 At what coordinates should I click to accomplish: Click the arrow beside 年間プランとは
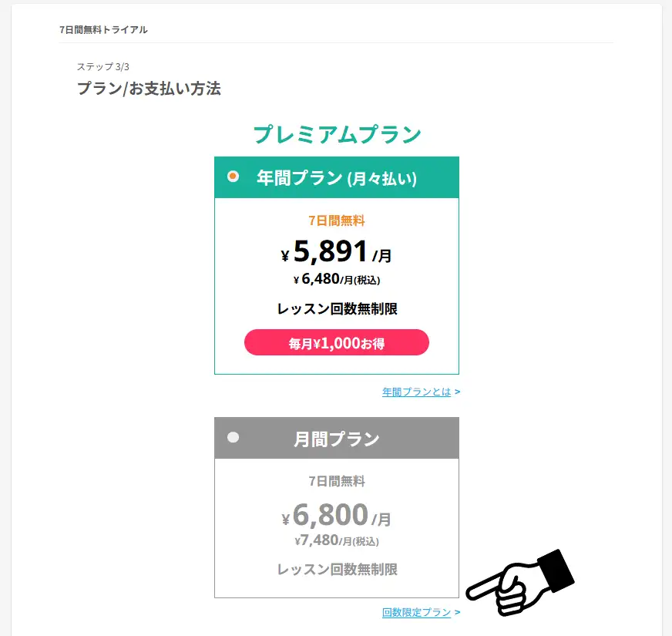coord(458,392)
